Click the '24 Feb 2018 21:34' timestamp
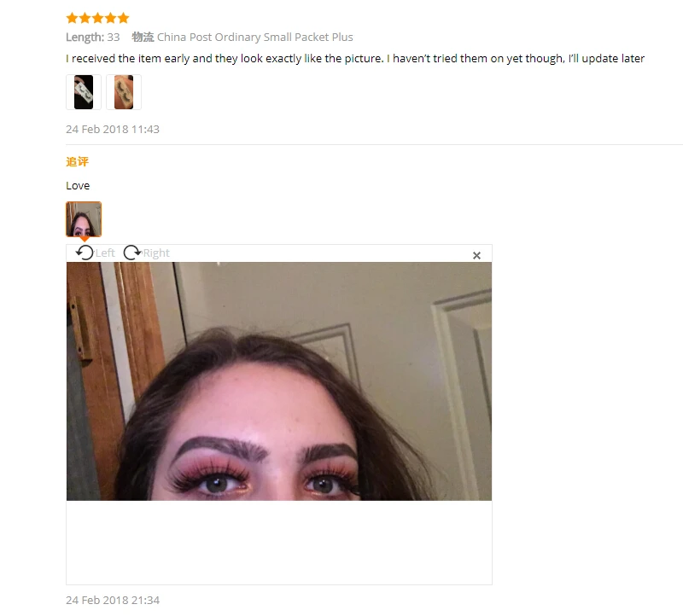Screen dimensions: 683x616 point(113,601)
